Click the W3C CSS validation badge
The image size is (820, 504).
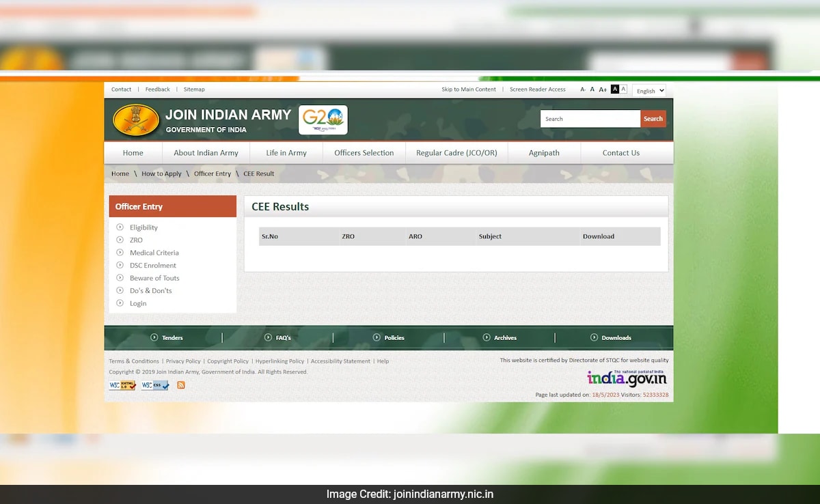click(155, 385)
